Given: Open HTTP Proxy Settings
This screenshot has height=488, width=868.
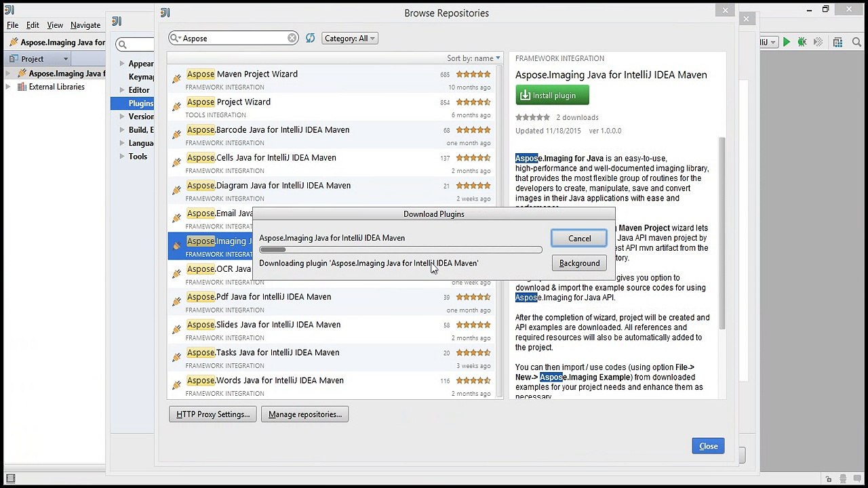Looking at the screenshot, I should 213,414.
